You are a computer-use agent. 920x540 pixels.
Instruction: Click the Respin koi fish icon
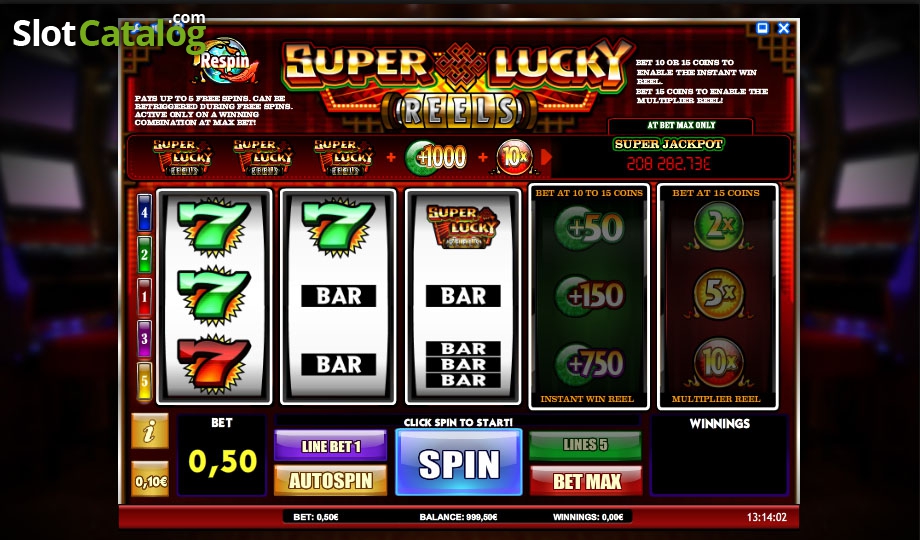[x=225, y=60]
